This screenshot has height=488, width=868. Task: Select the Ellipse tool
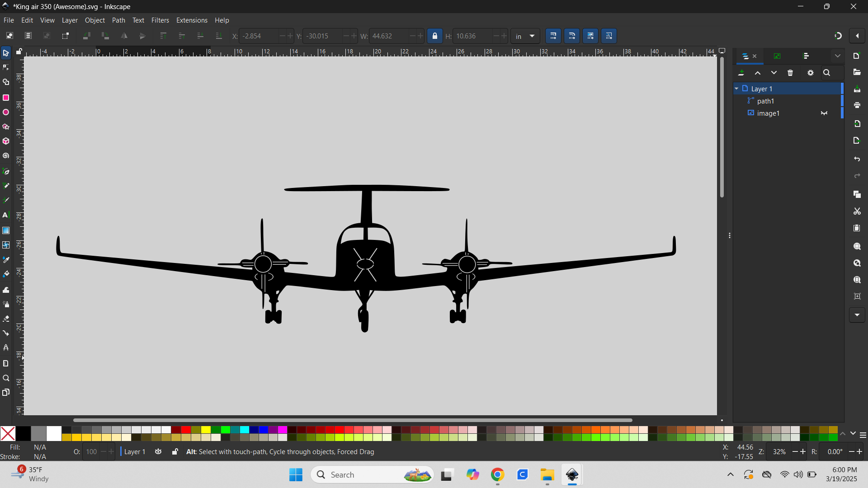(6, 113)
